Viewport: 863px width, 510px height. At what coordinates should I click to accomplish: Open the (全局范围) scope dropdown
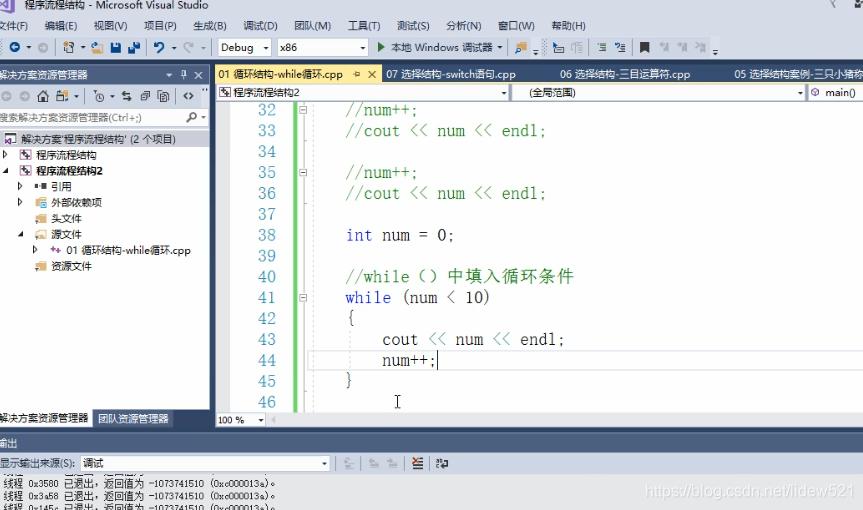[x=800, y=93]
